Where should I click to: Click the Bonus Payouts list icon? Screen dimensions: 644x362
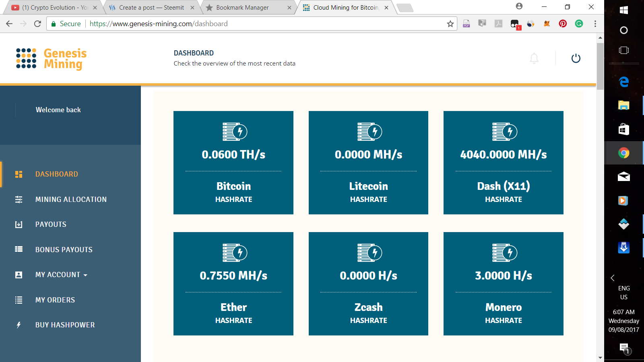pyautogui.click(x=19, y=249)
